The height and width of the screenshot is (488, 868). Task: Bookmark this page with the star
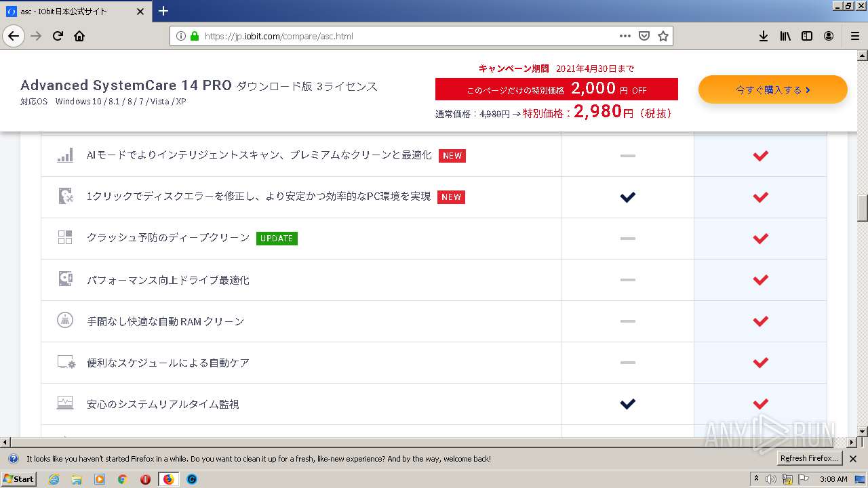[663, 36]
